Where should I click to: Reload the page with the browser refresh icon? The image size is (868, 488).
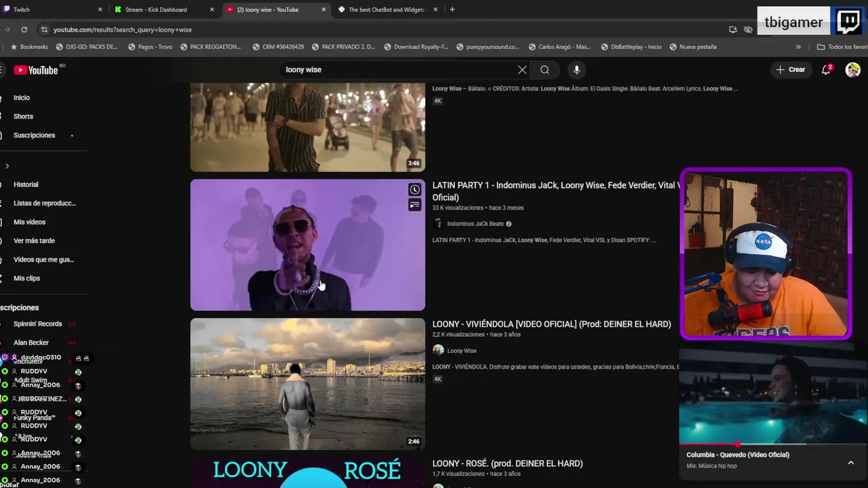pos(24,30)
